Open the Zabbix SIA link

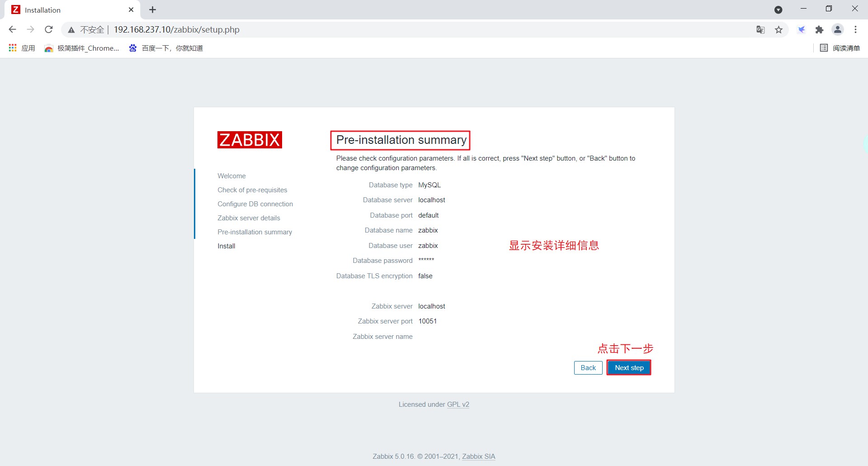(478, 456)
